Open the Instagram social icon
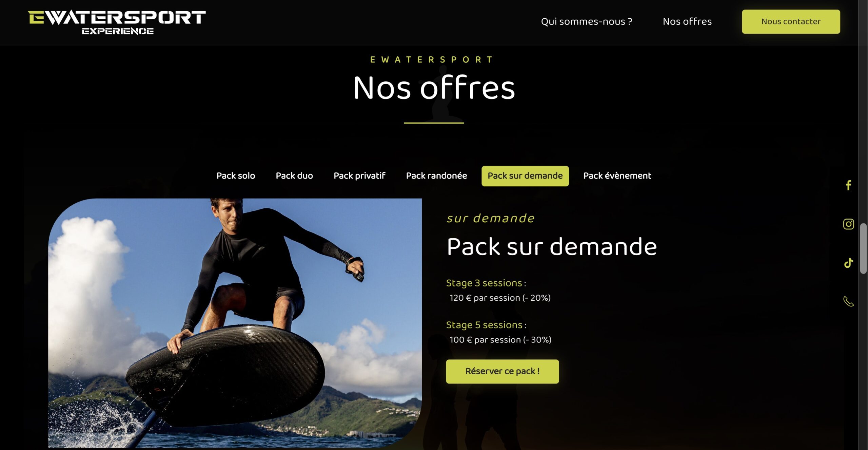868x450 pixels. (x=848, y=224)
